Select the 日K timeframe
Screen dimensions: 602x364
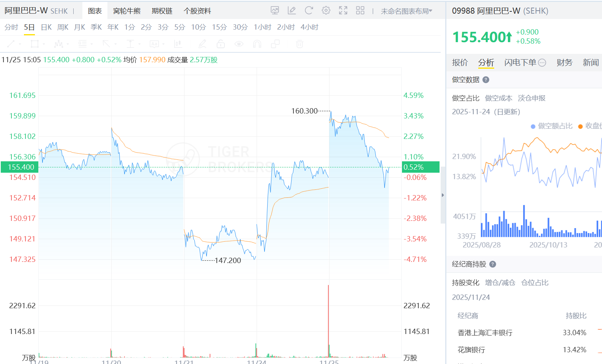[x=46, y=27]
